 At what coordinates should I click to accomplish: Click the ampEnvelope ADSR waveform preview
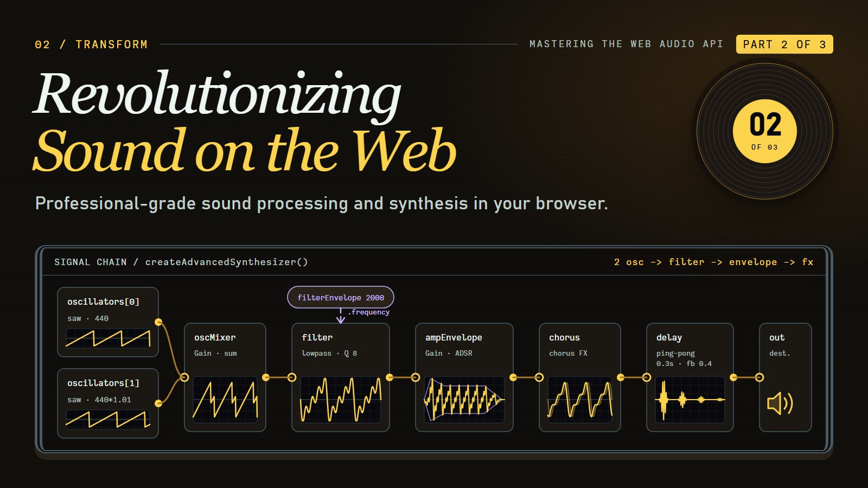464,400
